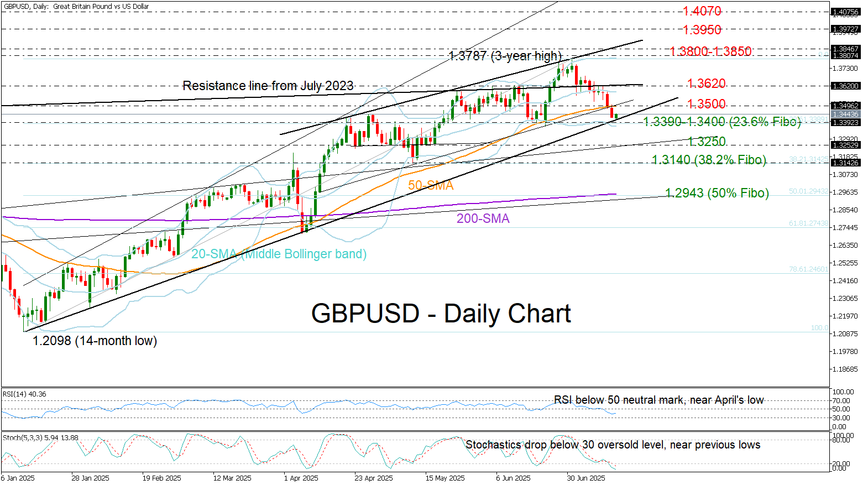Click the 1.3787 (3-year high) label
The width and height of the screenshot is (868, 485).
pyautogui.click(x=505, y=56)
